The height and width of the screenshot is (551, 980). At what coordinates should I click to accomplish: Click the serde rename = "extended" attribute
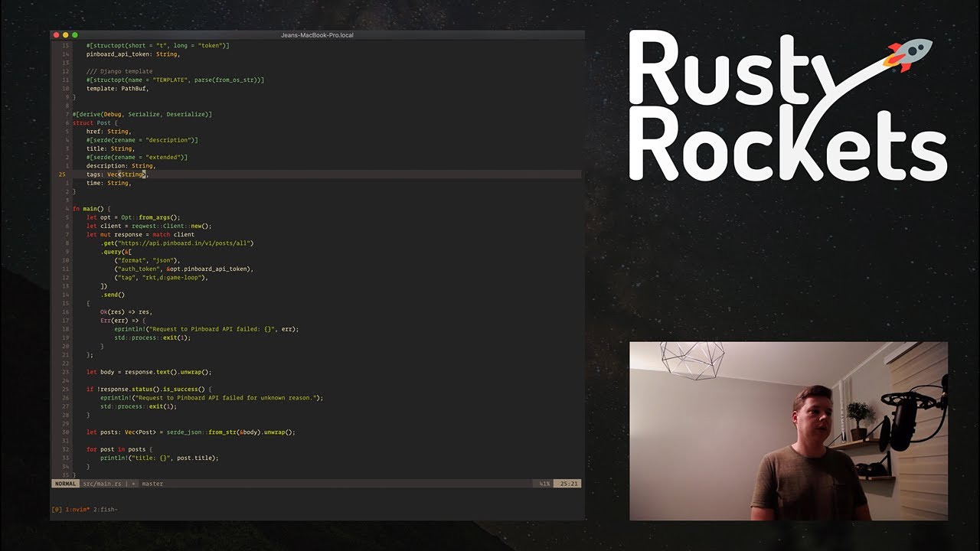click(137, 157)
